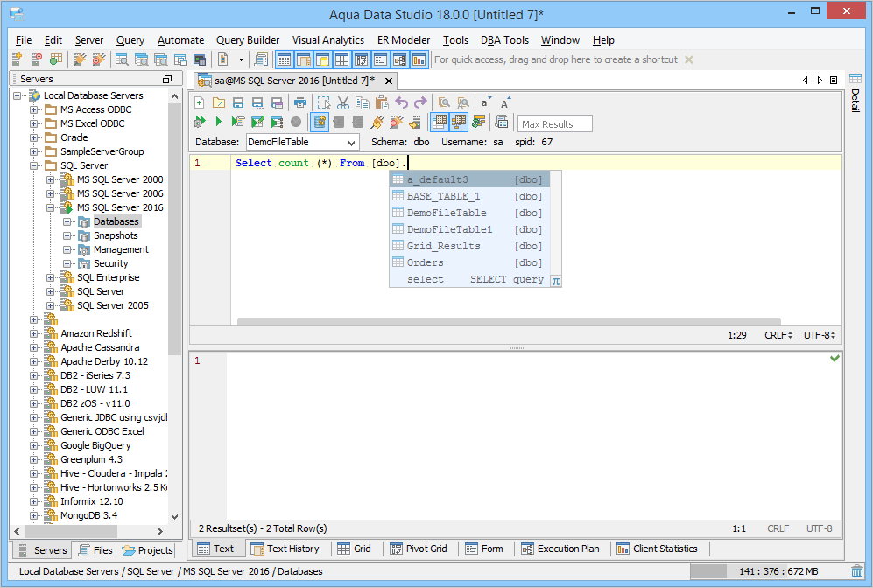Expand the Amazon Redshift server node
The width and height of the screenshot is (873, 588).
point(34,333)
